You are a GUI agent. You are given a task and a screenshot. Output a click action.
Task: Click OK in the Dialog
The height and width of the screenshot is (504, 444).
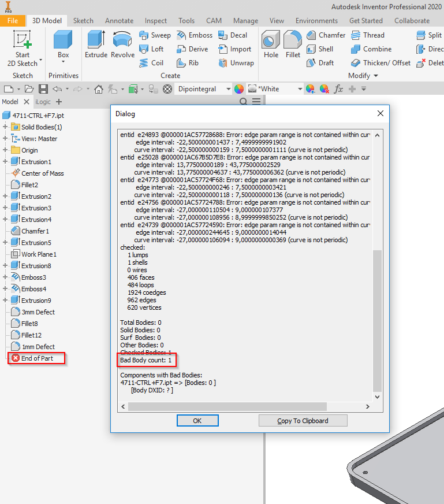pos(197,420)
